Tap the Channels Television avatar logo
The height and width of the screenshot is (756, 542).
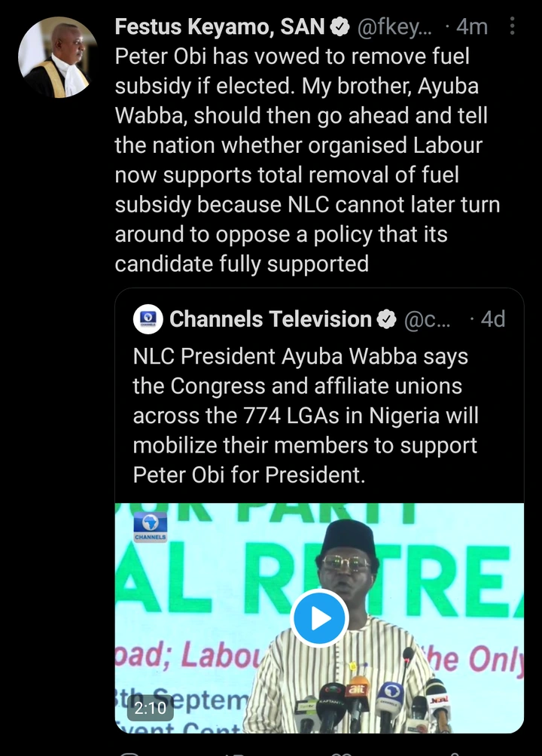pyautogui.click(x=148, y=319)
